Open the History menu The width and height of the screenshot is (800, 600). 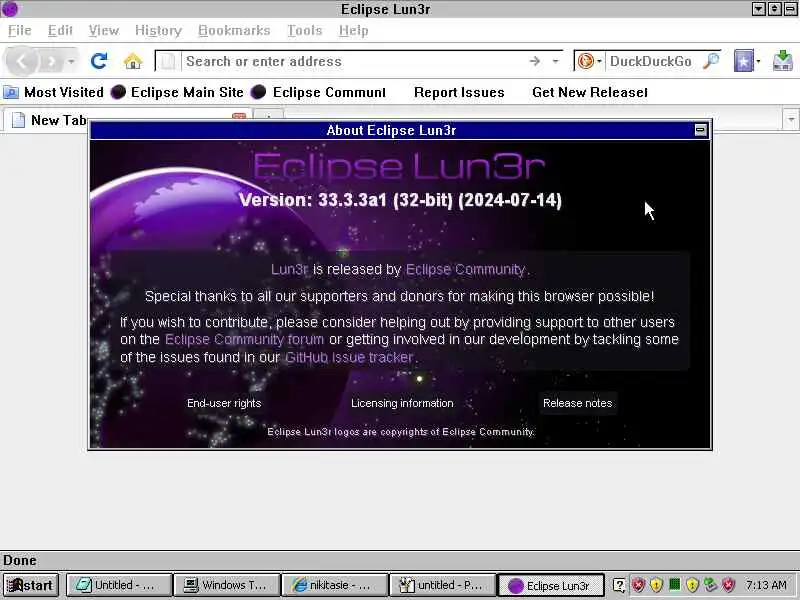158,31
